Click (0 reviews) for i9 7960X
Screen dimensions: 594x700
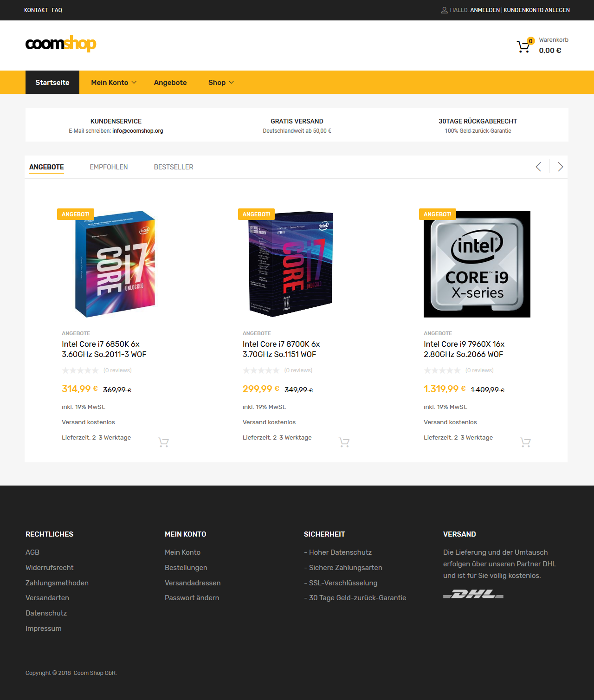[x=479, y=370]
